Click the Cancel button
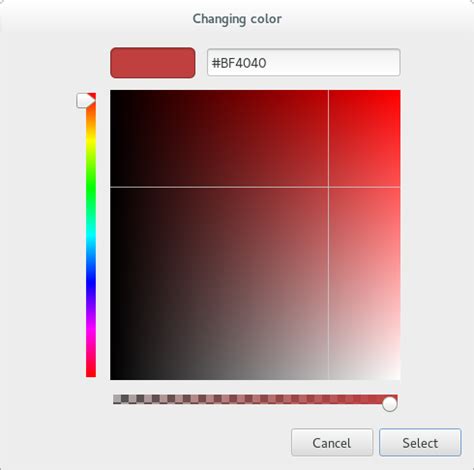 click(332, 442)
